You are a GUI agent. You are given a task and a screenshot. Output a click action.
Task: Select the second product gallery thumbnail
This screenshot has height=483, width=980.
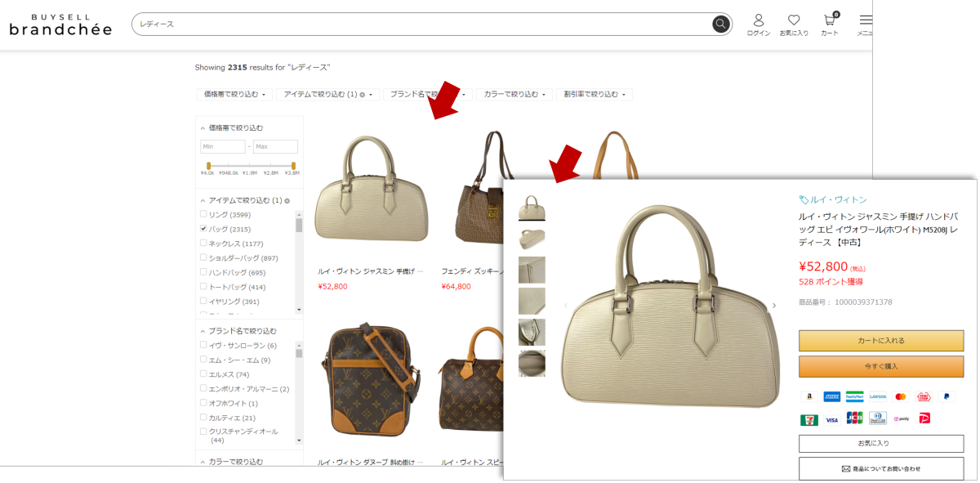pyautogui.click(x=532, y=239)
